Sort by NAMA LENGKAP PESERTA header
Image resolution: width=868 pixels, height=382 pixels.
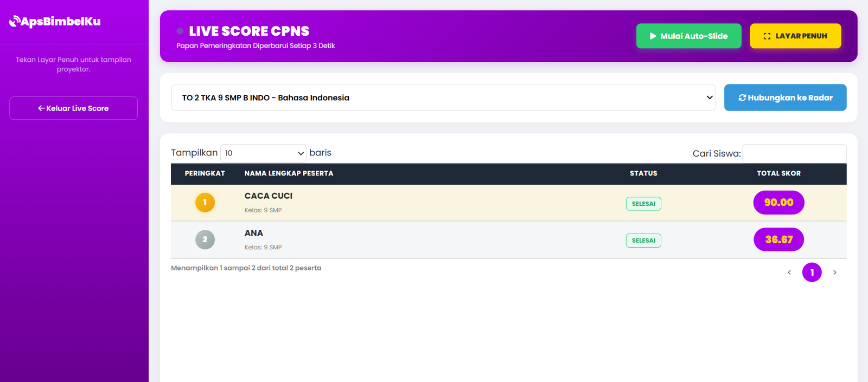pyautogui.click(x=289, y=173)
